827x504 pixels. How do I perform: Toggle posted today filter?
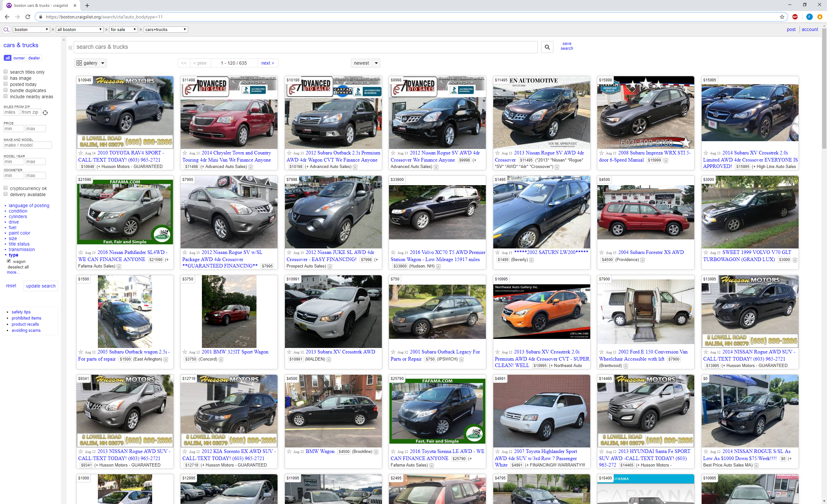[x=5, y=84]
